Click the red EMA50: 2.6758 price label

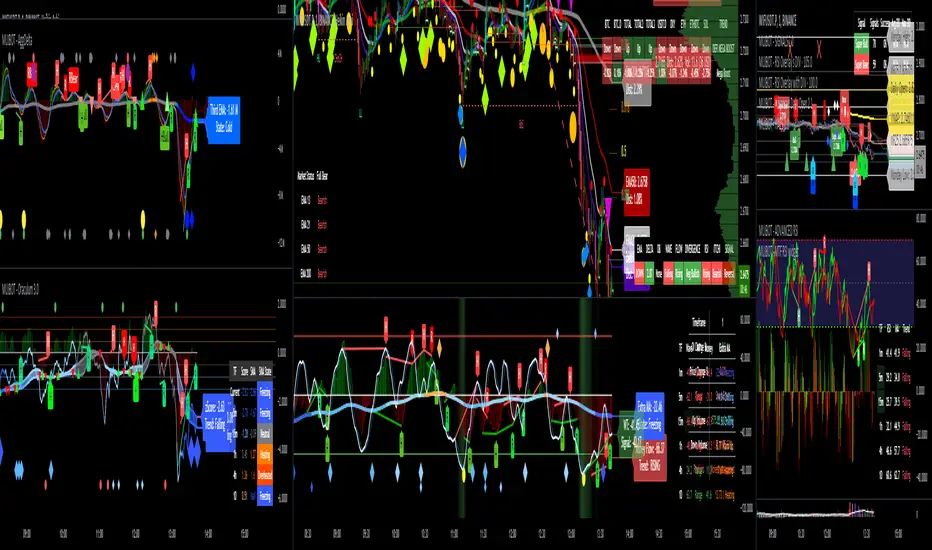(637, 192)
